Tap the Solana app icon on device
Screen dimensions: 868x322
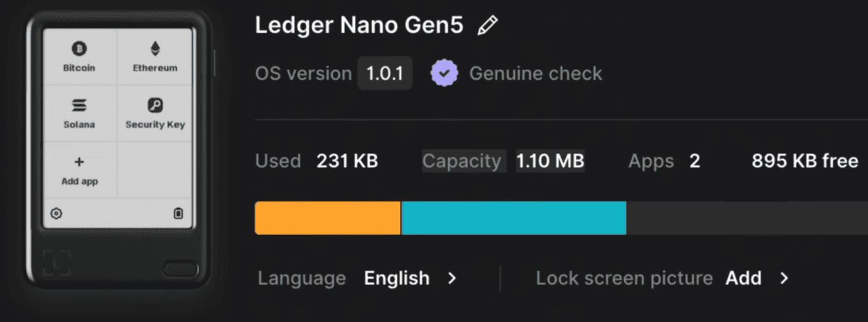[x=79, y=105]
